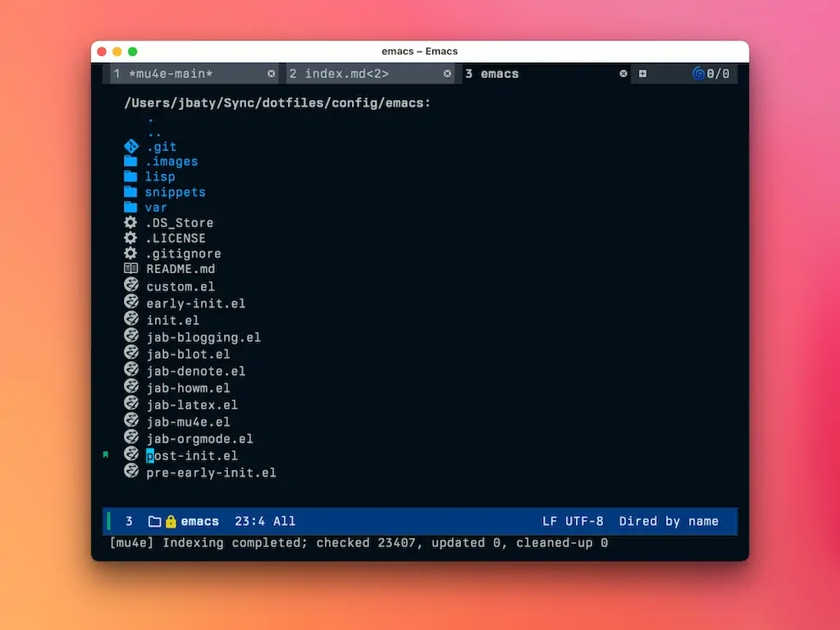
Task: Click the green bookmark marker beside post-init.el
Action: [106, 454]
